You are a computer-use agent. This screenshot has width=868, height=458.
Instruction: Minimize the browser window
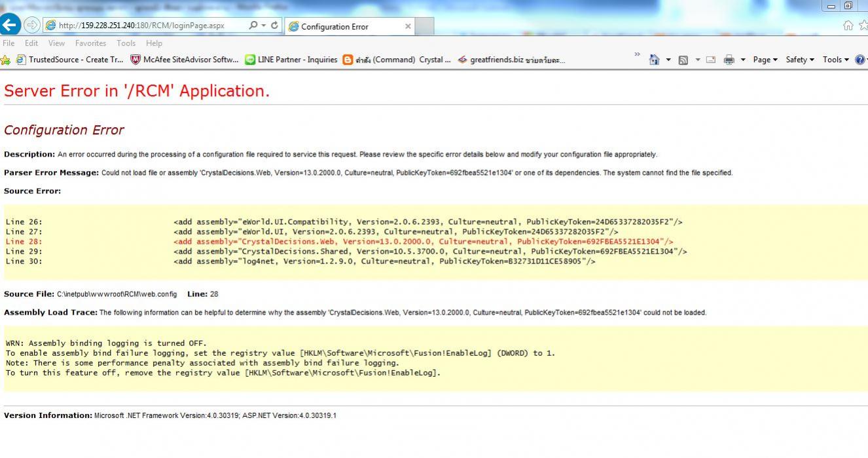(832, 6)
